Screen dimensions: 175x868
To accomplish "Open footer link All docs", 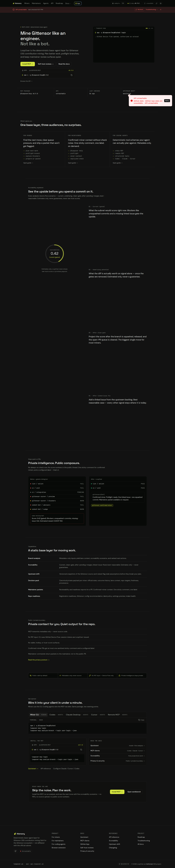I will [x=140, y=844].
